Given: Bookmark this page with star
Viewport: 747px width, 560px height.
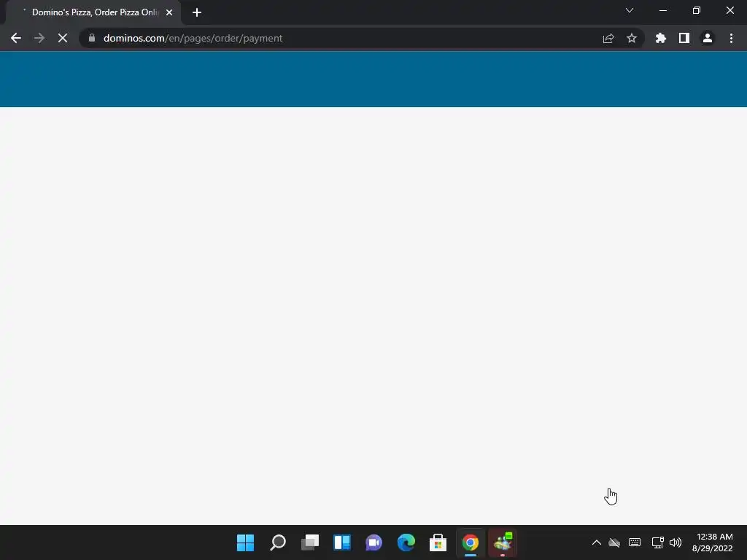Looking at the screenshot, I should click(x=632, y=38).
